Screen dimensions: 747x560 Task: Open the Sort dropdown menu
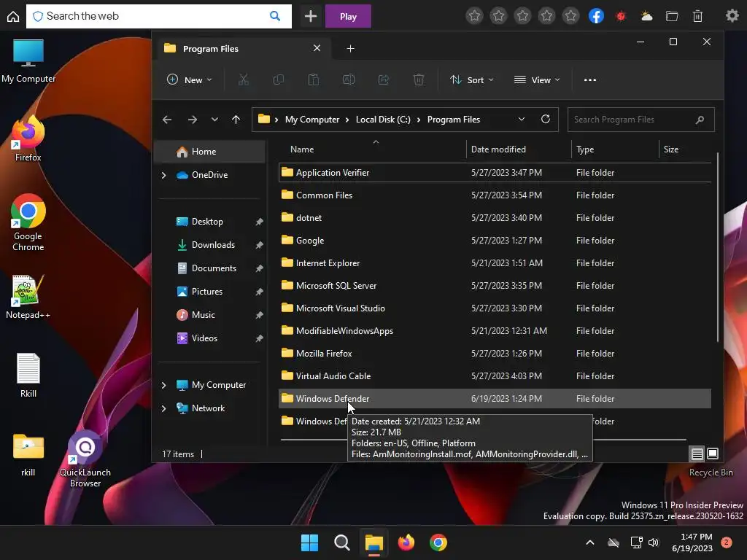click(472, 80)
